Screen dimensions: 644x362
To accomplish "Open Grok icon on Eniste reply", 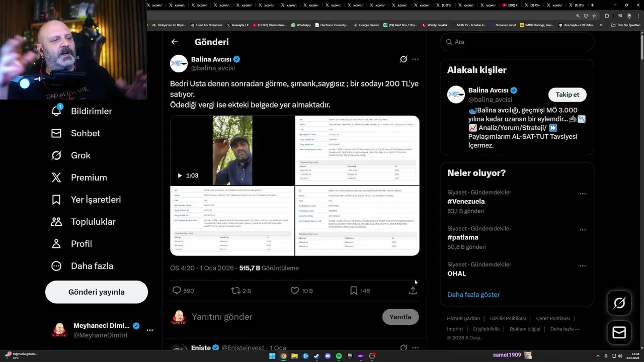I will (x=404, y=347).
